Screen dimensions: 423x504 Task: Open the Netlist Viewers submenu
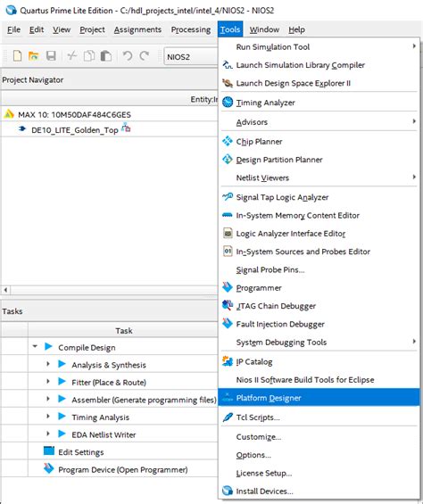pos(319,178)
